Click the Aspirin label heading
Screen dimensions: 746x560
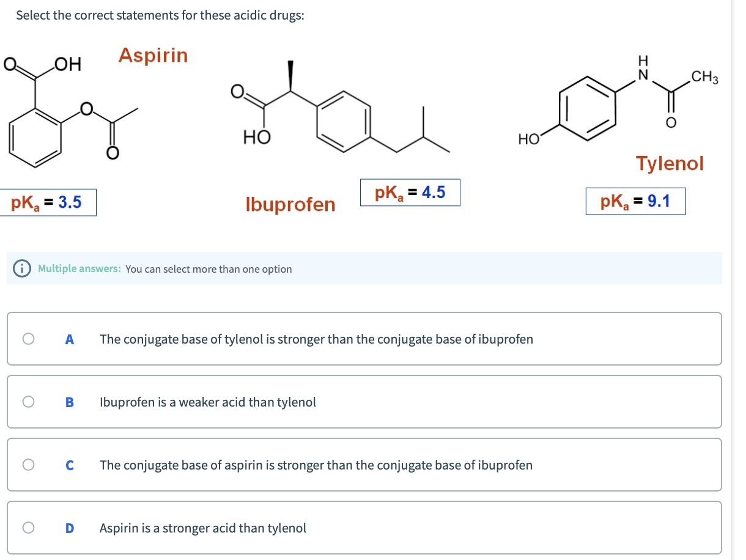(x=152, y=56)
